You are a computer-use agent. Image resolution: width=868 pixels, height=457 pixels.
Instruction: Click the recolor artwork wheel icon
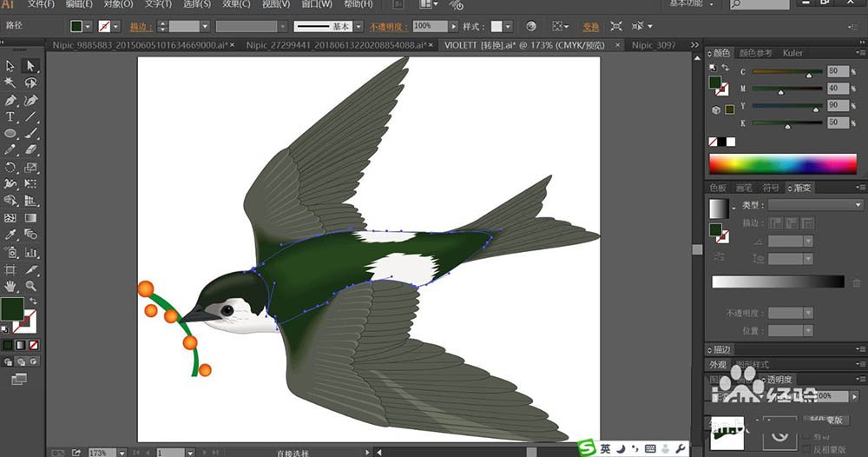click(x=531, y=26)
